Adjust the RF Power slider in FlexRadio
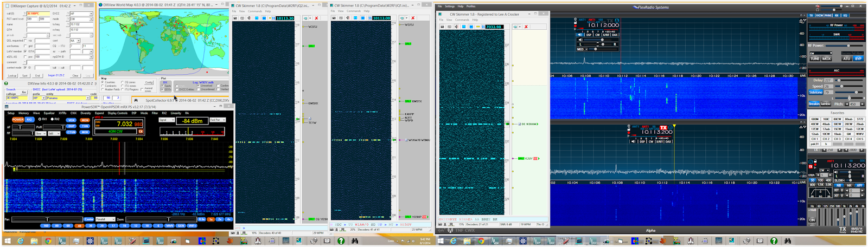 click(844, 45)
